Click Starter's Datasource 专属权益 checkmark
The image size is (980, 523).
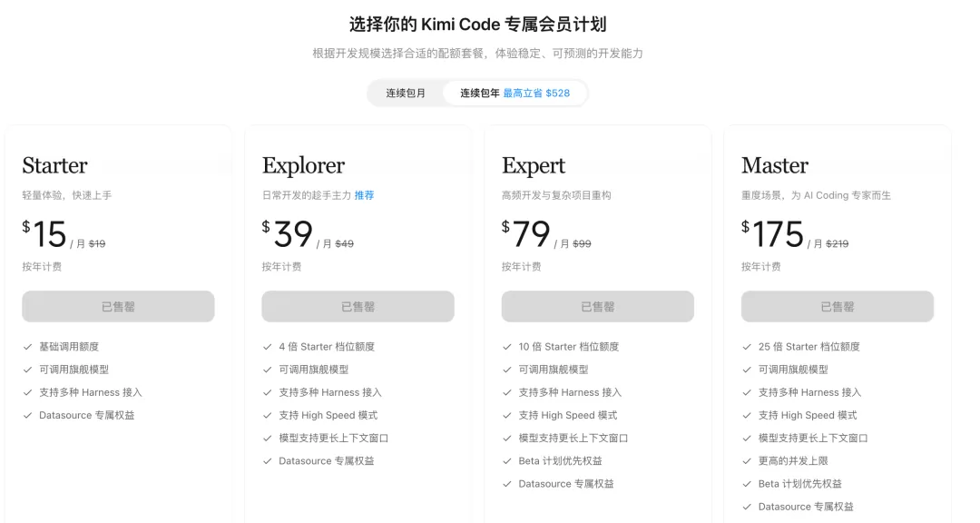tap(27, 415)
